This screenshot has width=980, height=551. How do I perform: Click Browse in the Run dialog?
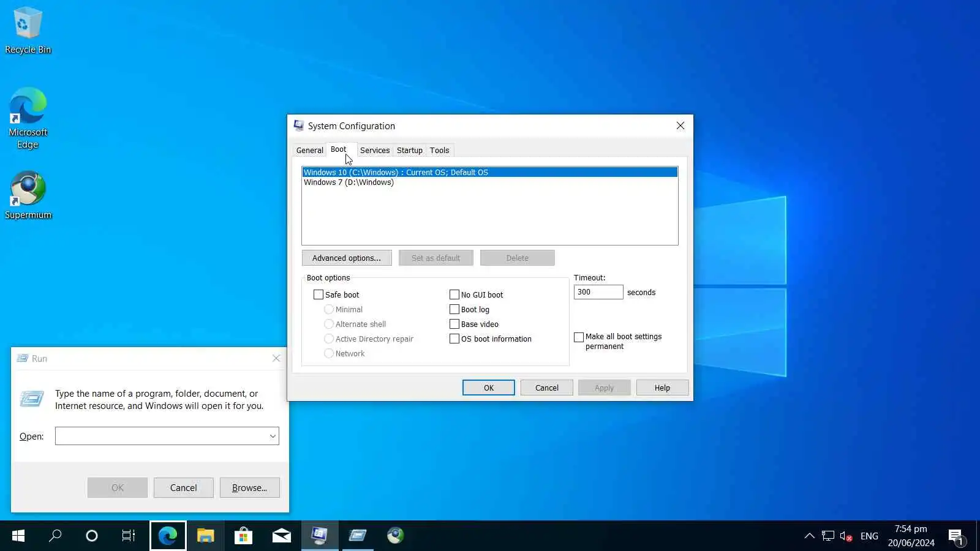click(x=250, y=488)
